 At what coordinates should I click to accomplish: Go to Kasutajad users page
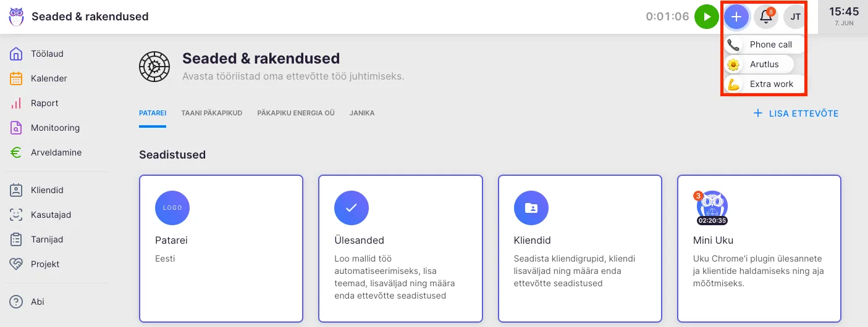coord(51,215)
